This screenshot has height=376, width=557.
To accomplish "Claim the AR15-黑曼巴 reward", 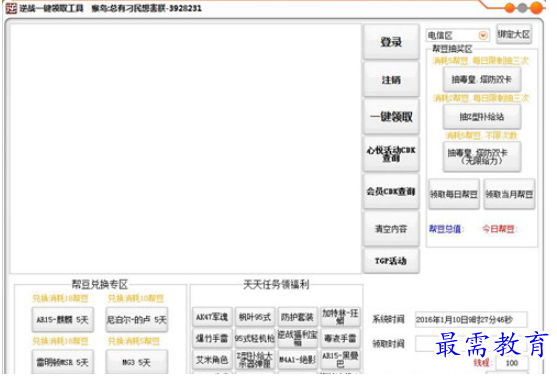I will pyautogui.click(x=340, y=360).
